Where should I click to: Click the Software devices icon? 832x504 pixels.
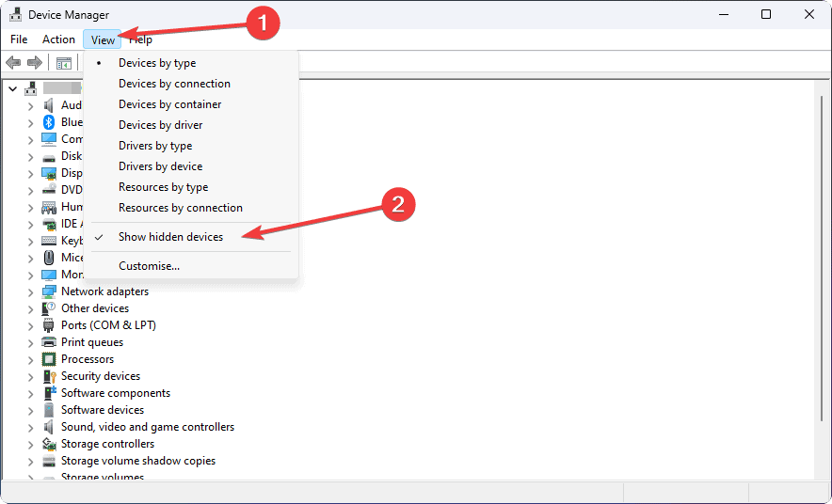[49, 410]
